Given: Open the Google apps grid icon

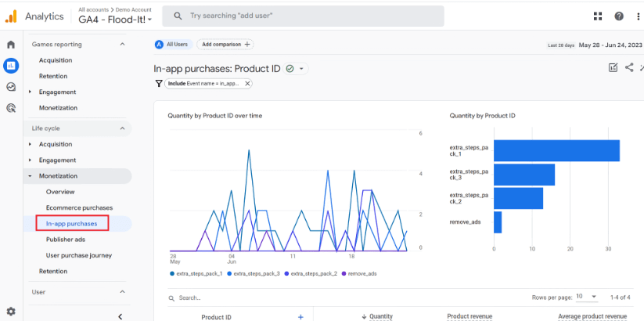Looking at the screenshot, I should (x=599, y=16).
